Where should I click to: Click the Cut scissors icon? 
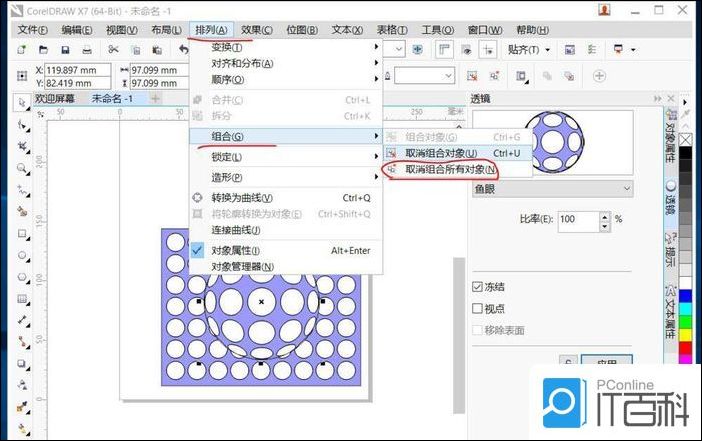(x=113, y=50)
